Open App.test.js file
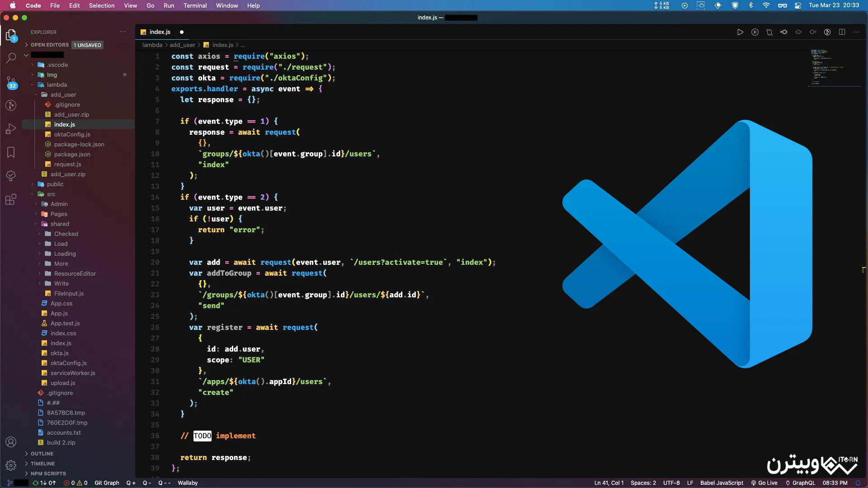The image size is (868, 488). pyautogui.click(x=65, y=323)
